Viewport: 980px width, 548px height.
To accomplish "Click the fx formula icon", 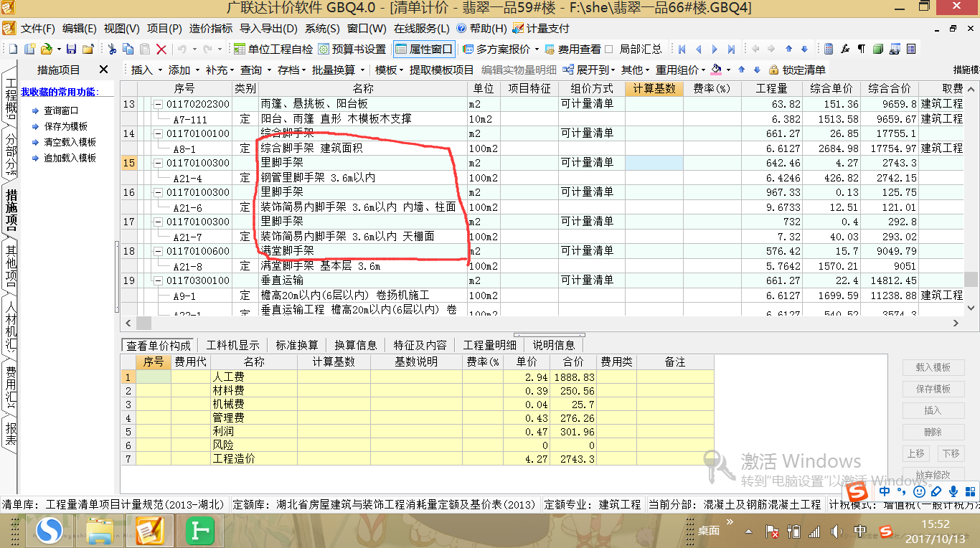I will [x=845, y=49].
